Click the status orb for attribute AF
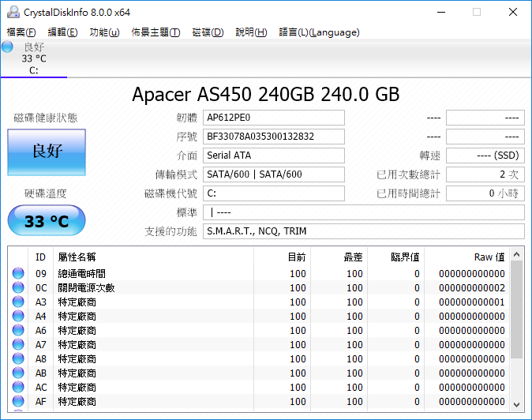Image resolution: width=532 pixels, height=420 pixels. point(18,402)
